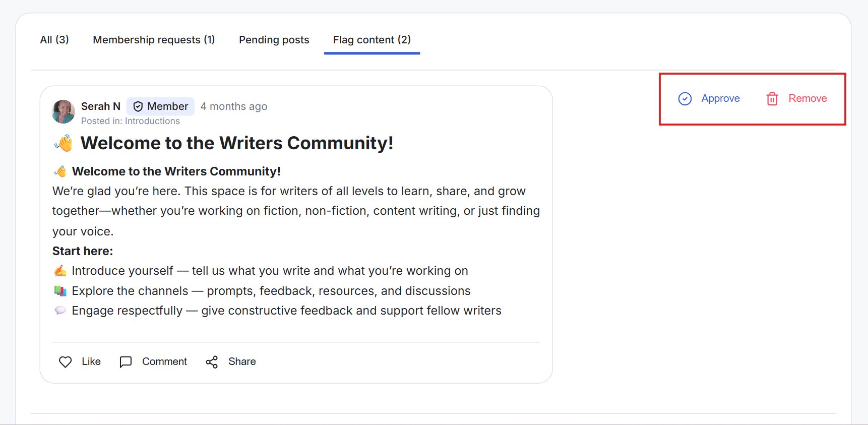Click the Member shield badge icon
Screen dimensions: 868x425
click(x=138, y=106)
